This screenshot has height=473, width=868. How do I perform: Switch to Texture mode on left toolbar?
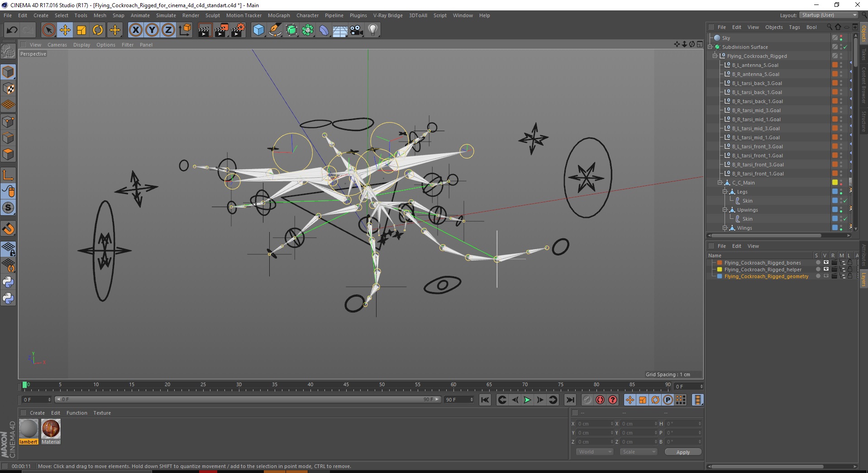(8, 89)
